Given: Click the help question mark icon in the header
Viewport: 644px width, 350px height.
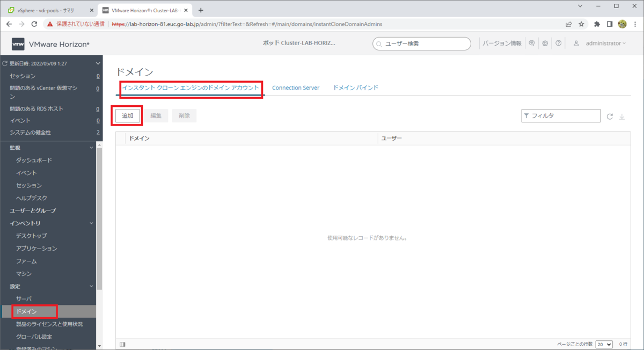Looking at the screenshot, I should pyautogui.click(x=559, y=43).
